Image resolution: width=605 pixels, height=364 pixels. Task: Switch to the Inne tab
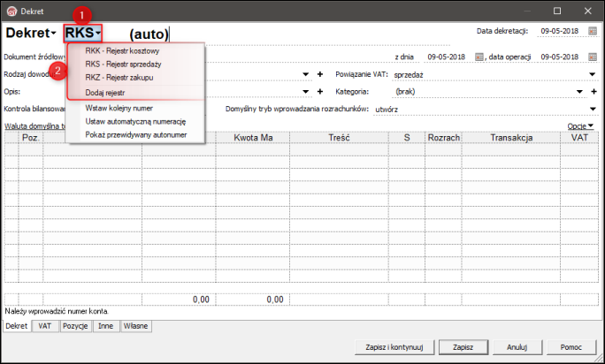tap(106, 326)
